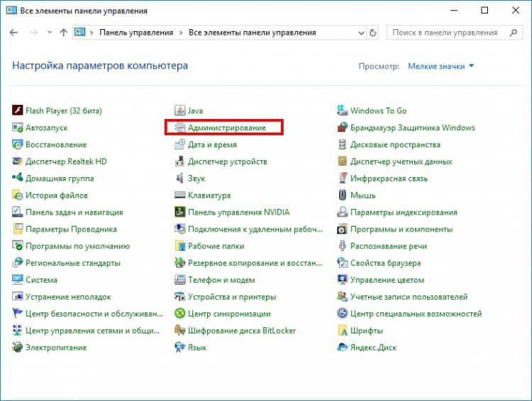The height and width of the screenshot is (401, 532).
Task: Click the Автозапуск icon
Action: 17,128
